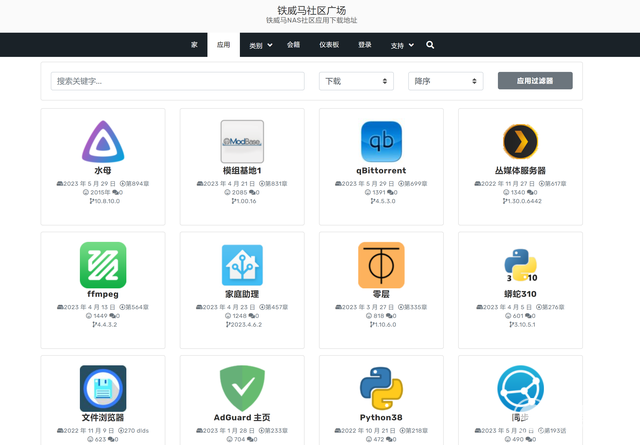This screenshot has height=445, width=640.
Task: Click the qBittorrent title link
Action: (x=381, y=171)
